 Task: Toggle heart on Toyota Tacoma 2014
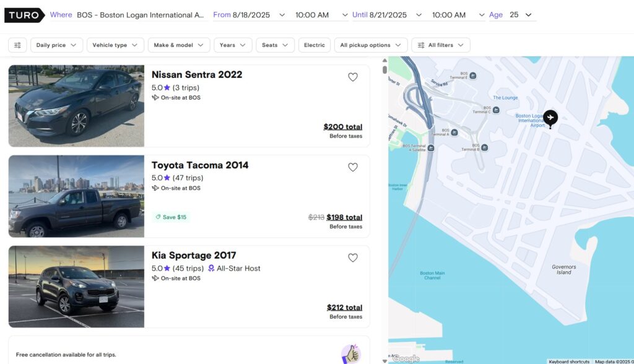[x=352, y=167]
